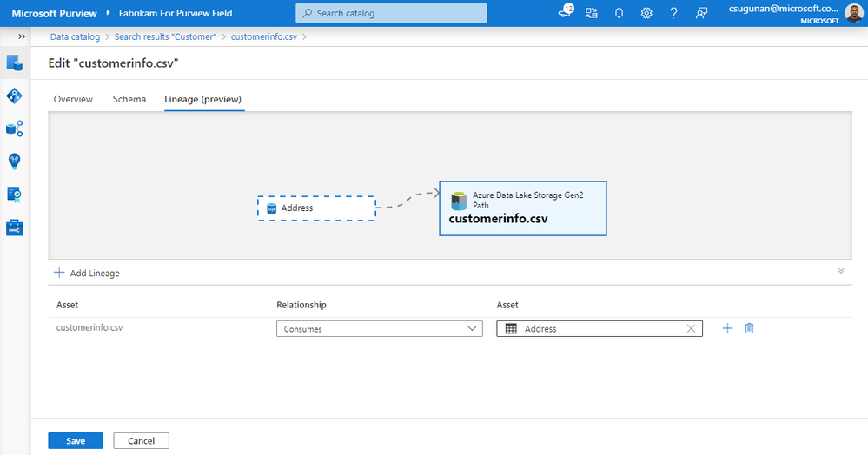Open the Data sources sidebar icon
Screen dimensions: 868x455
coord(15,129)
